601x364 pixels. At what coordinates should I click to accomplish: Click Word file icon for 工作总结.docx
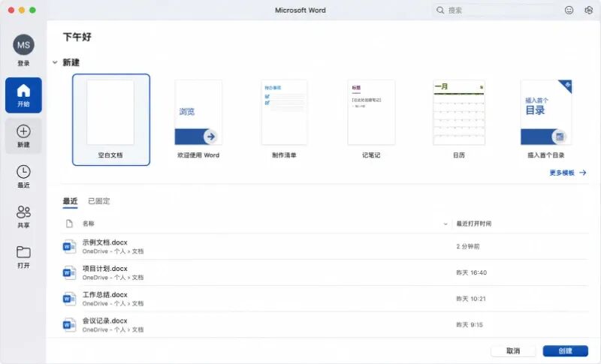coord(69,299)
